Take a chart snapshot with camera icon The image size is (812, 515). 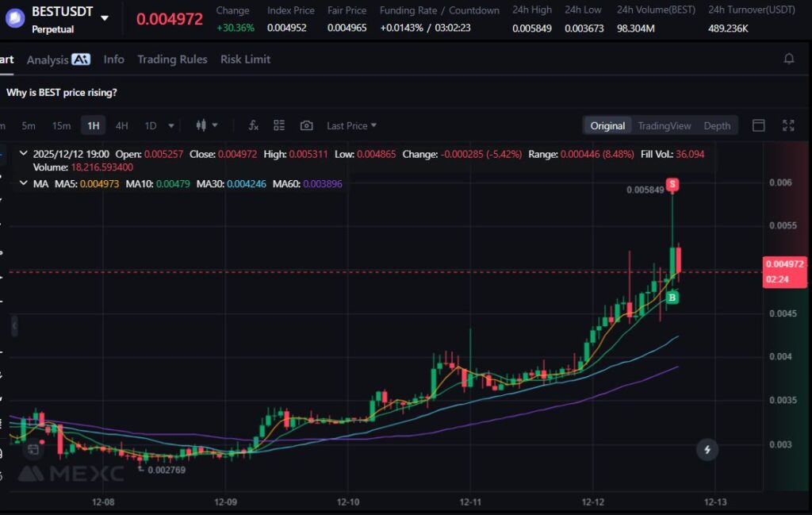pos(306,125)
